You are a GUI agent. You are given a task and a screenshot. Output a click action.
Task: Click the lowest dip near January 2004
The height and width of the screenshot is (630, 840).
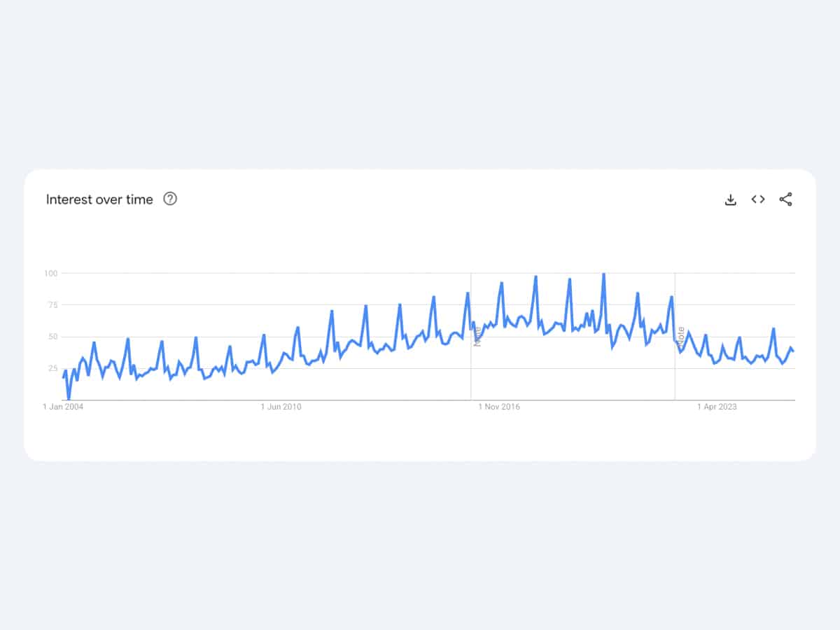[x=69, y=398]
